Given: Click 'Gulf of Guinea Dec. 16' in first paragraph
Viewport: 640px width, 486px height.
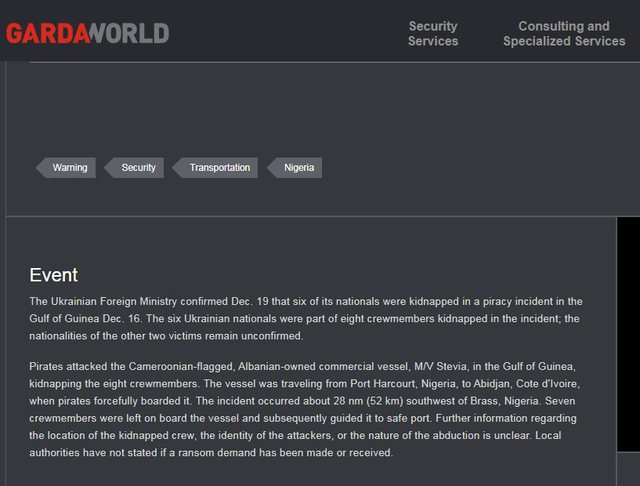Looking at the screenshot, I should (x=85, y=319).
